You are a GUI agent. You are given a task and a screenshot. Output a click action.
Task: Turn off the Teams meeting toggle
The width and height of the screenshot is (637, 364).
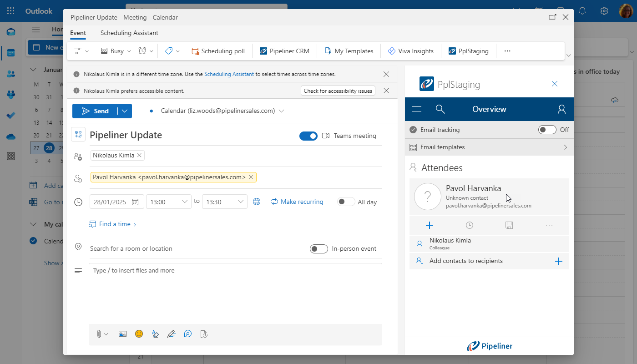[308, 136]
